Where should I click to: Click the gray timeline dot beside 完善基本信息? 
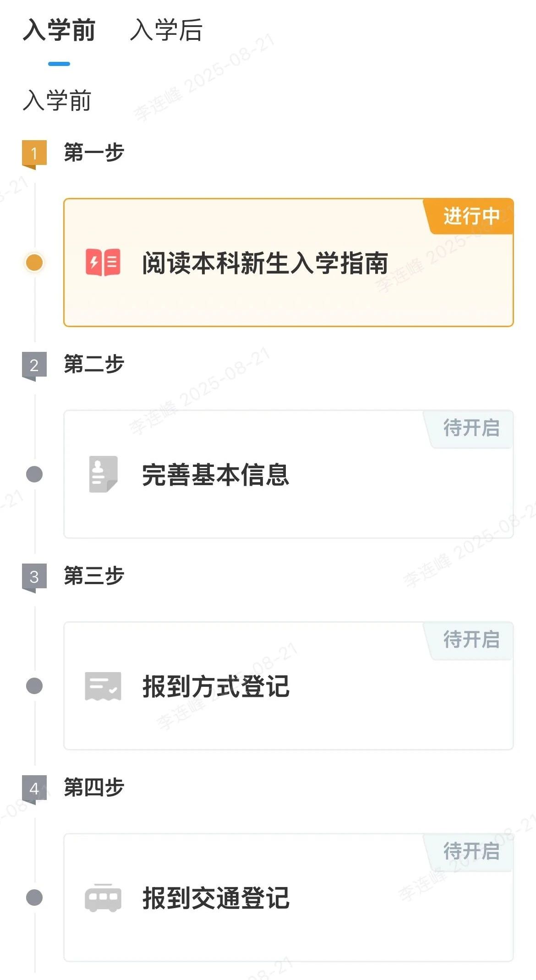[x=34, y=474]
